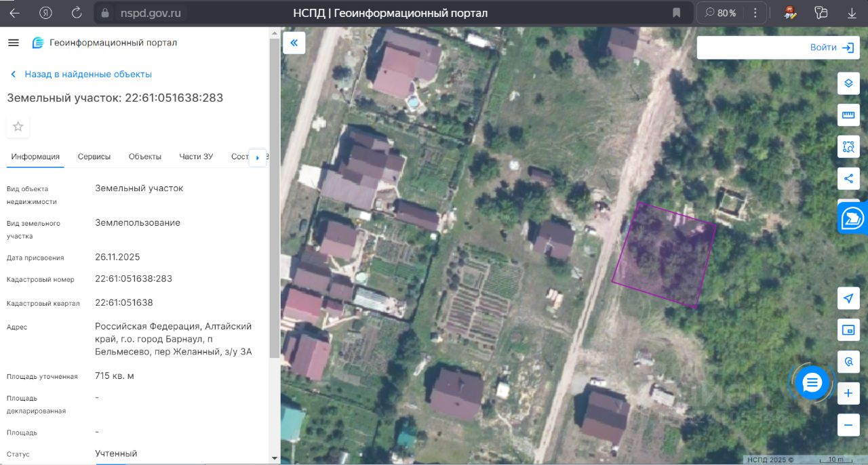
Task: Zoom out the map with minus
Action: click(x=848, y=425)
